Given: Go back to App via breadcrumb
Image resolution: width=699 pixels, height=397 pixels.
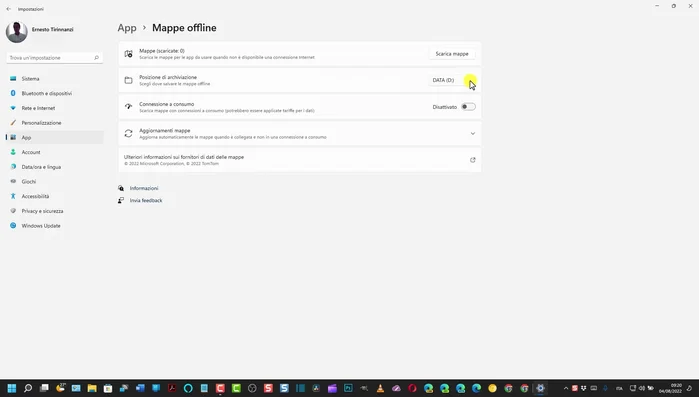Looking at the screenshot, I should click(x=127, y=28).
